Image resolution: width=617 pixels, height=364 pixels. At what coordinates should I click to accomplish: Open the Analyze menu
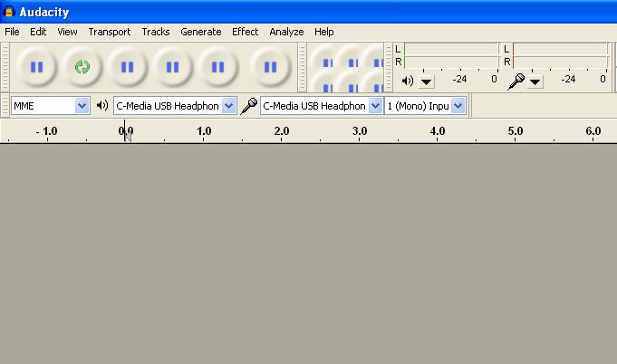[x=286, y=32]
